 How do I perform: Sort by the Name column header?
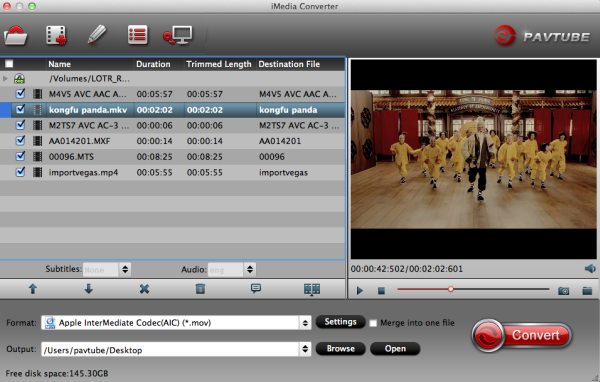(x=60, y=64)
